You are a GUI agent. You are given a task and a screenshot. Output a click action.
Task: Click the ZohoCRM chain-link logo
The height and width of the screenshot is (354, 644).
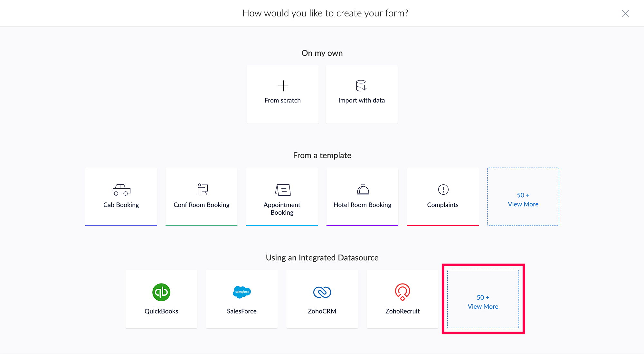[322, 292]
